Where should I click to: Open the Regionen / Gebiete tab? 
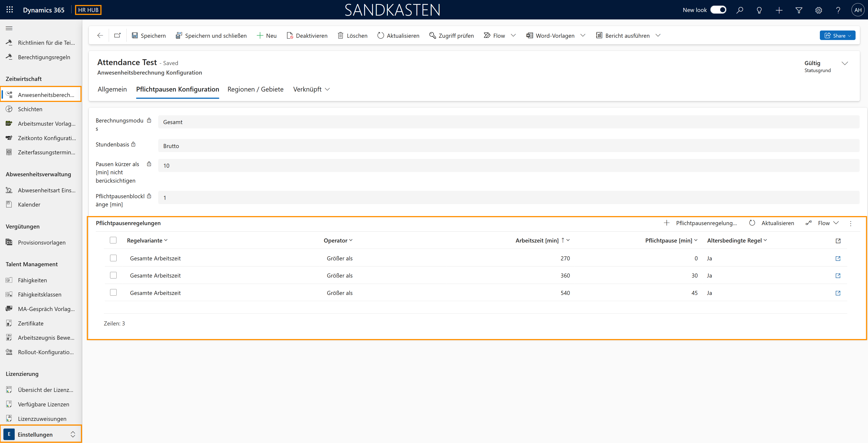255,89
